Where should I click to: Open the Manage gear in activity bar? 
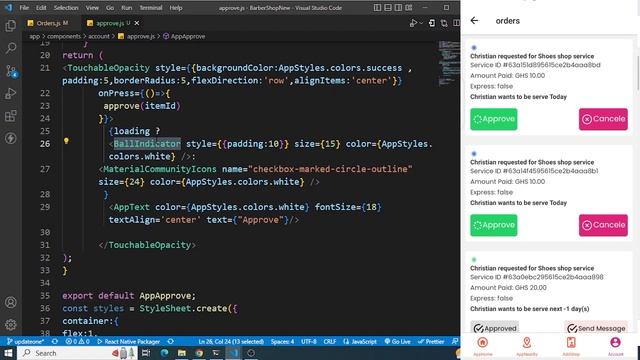point(11,324)
